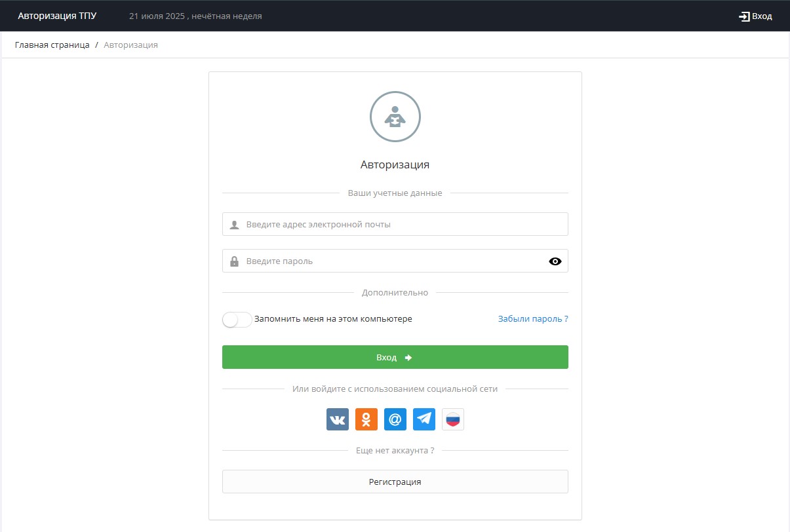Click the 'Авторизация' breadcrumb item
This screenshot has width=790, height=532.
(x=130, y=45)
